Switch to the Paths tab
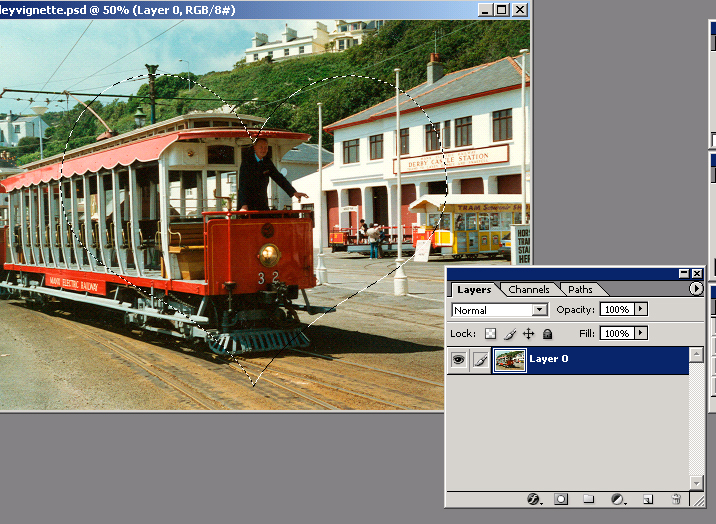This screenshot has height=524, width=716. pyautogui.click(x=580, y=289)
